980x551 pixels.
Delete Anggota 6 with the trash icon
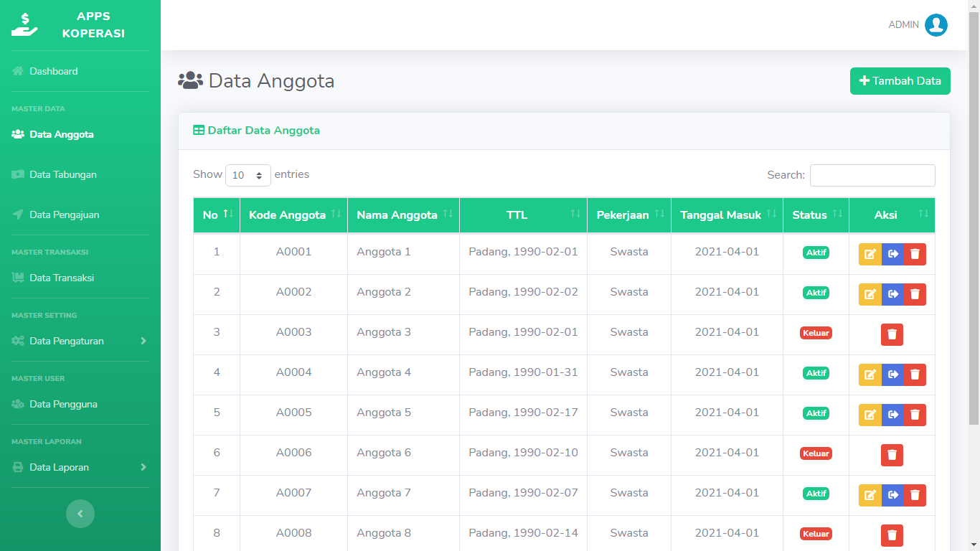click(x=892, y=455)
